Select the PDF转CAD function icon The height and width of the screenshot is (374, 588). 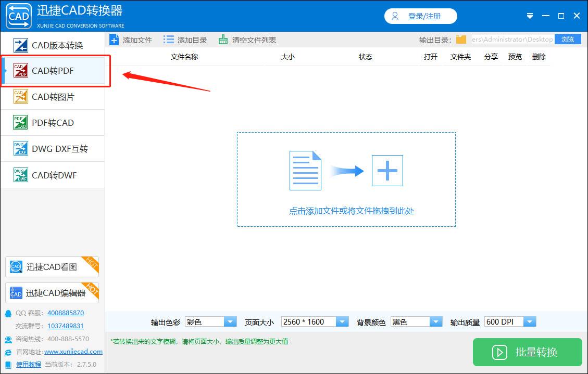coord(19,122)
